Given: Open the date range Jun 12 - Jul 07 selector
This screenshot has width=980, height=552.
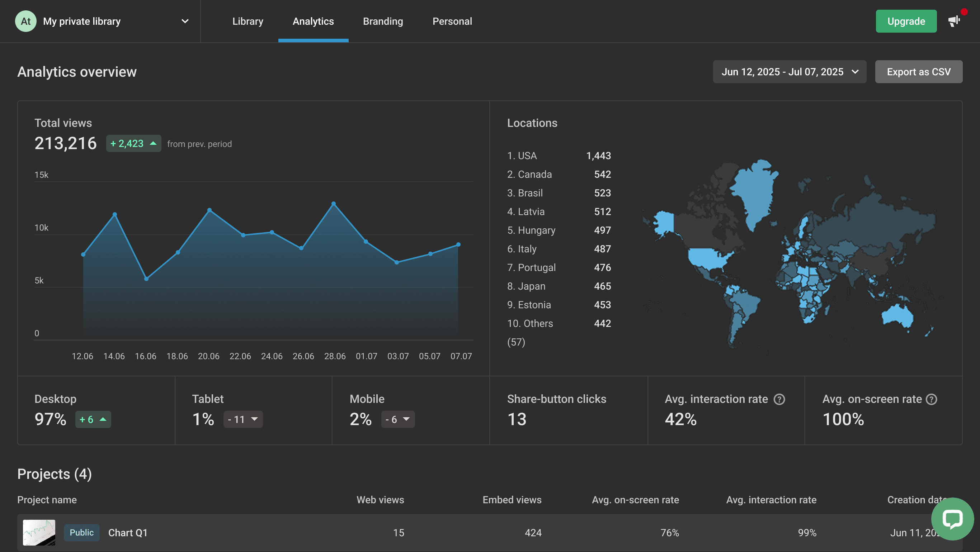Looking at the screenshot, I should [790, 72].
